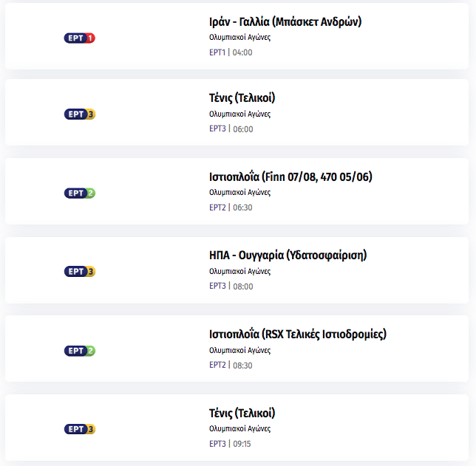Click the ΕΡΤ2 | 06:30 channel text
The image size is (476, 466).
click(231, 208)
